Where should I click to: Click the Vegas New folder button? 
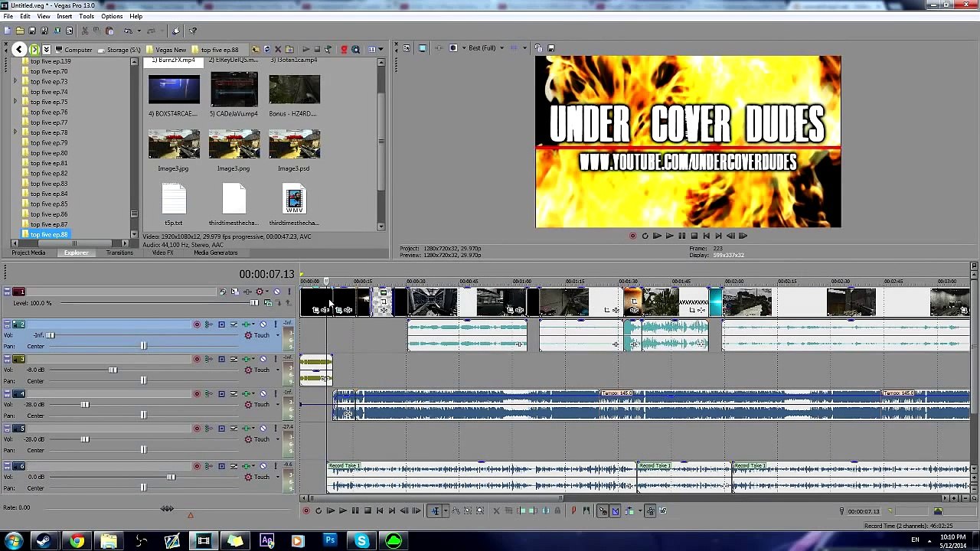click(166, 50)
